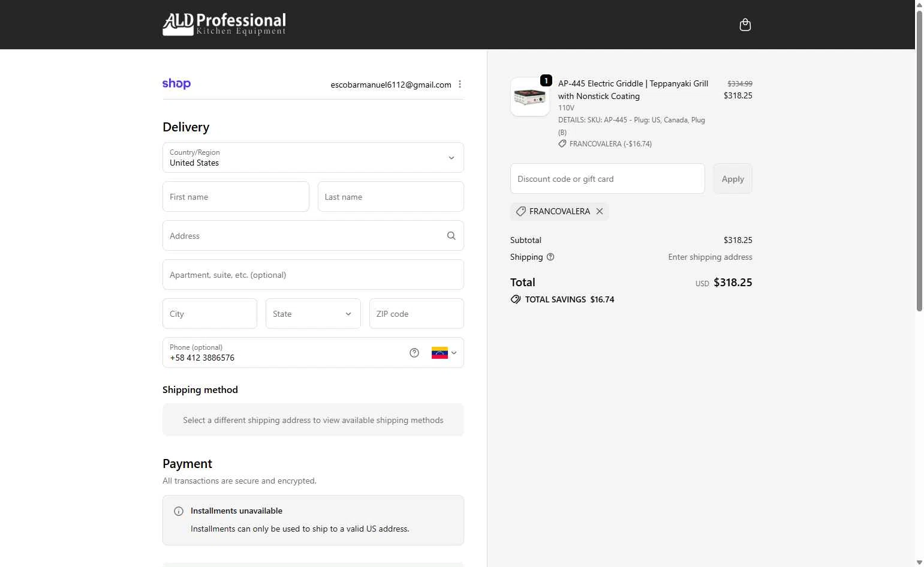Open the phone country flag selector

[444, 353]
